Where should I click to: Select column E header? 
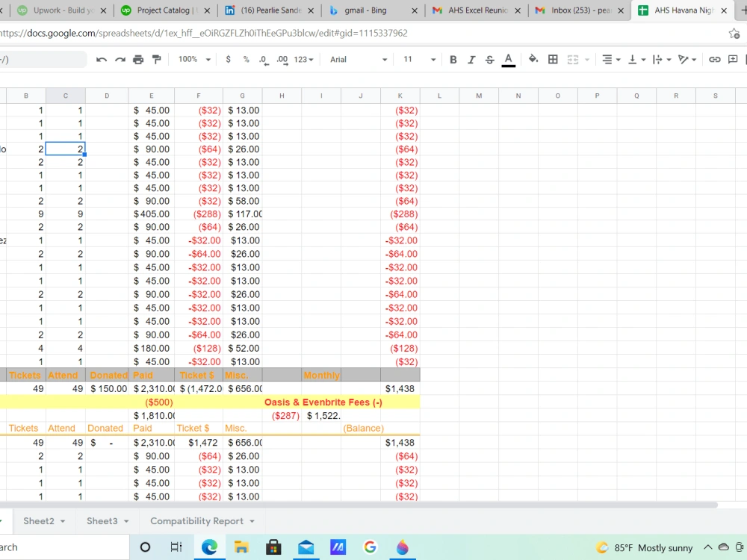click(152, 96)
